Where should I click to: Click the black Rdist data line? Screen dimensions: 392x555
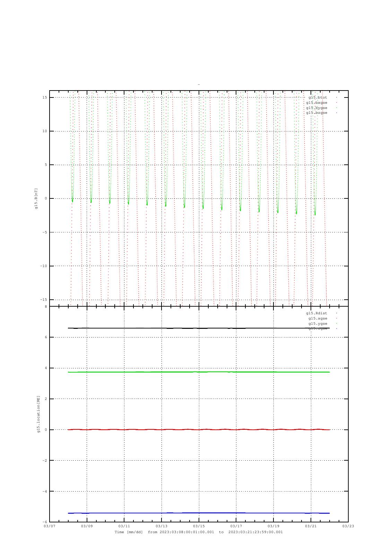[x=199, y=328]
